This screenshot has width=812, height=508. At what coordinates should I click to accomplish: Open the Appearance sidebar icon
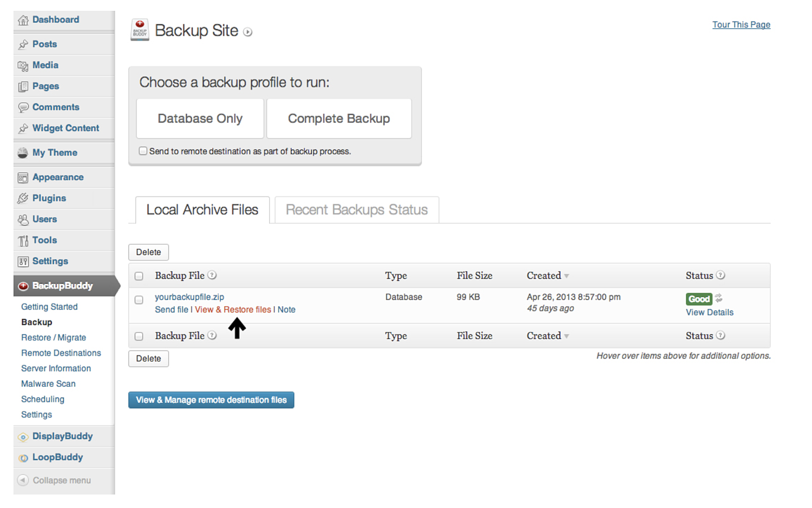point(23,177)
